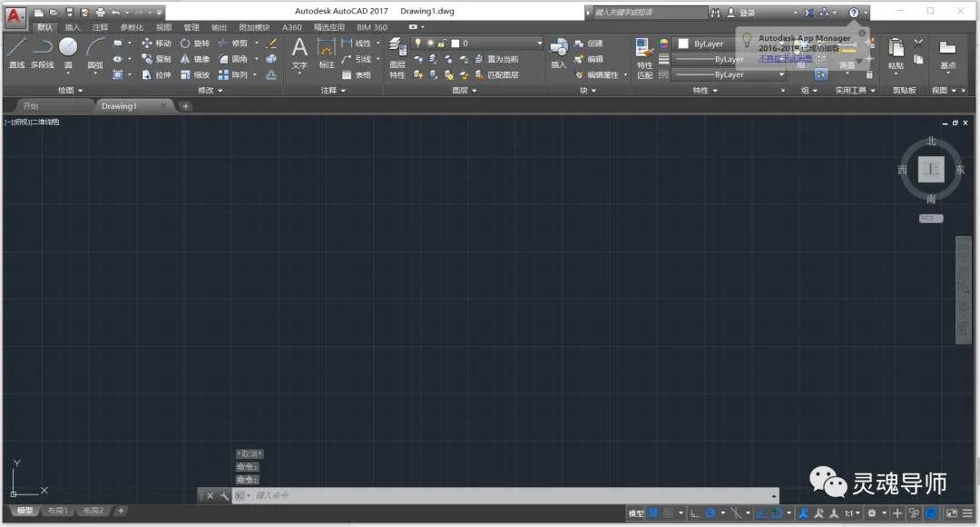Open the Layer Properties (图层特性) icon

click(397, 57)
